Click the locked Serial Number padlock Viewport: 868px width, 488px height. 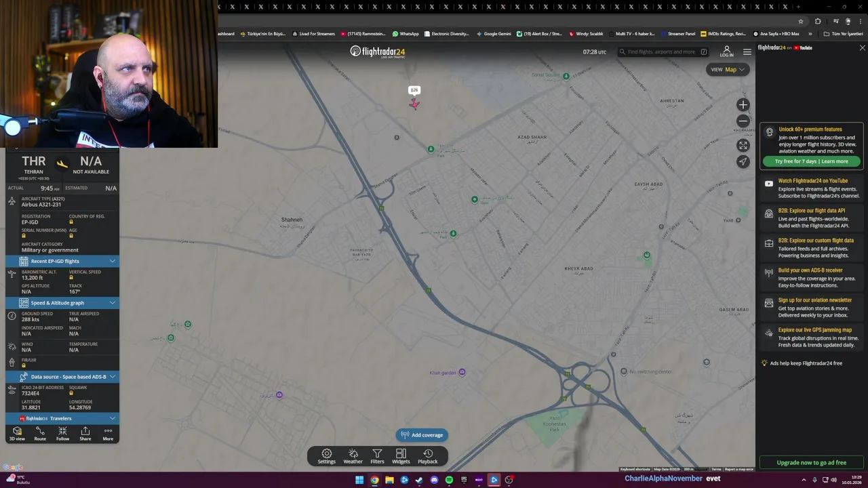tap(23, 236)
